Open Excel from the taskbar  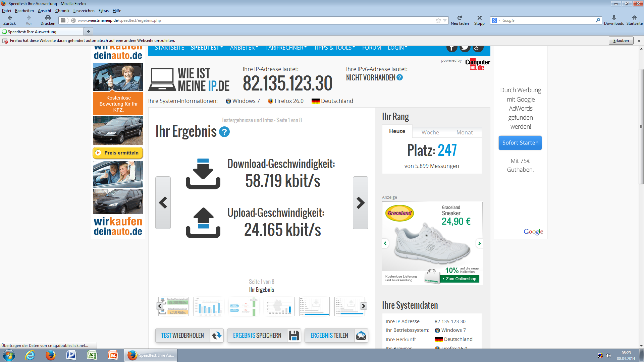(x=92, y=355)
